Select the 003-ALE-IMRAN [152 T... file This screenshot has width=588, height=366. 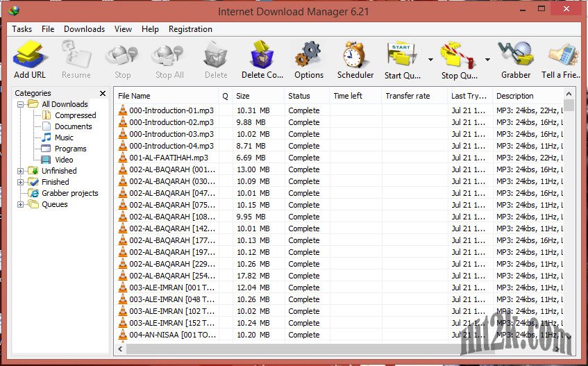click(172, 323)
